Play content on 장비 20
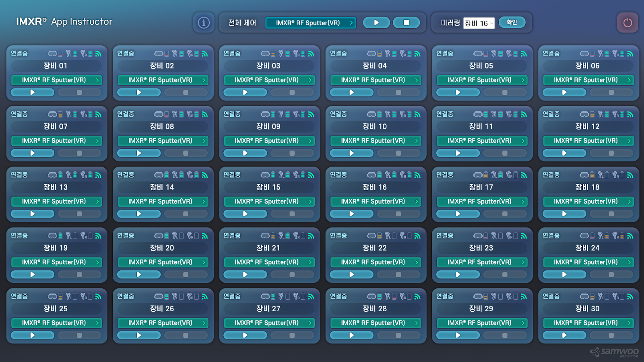 coord(139,275)
